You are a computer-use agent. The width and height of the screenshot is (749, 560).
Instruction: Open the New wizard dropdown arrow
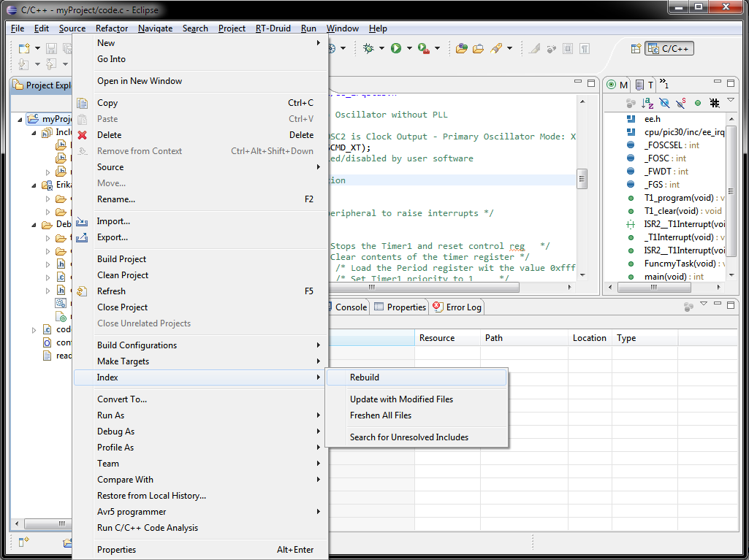pos(37,48)
